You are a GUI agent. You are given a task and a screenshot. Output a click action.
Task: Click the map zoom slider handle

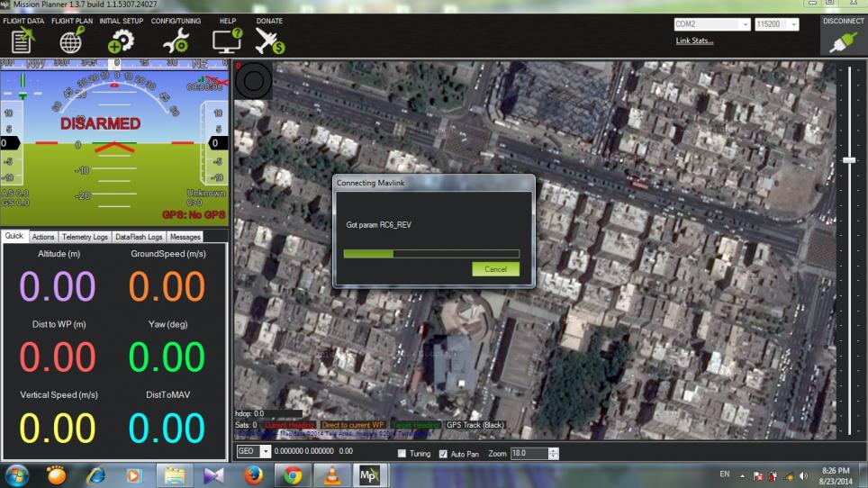point(849,159)
